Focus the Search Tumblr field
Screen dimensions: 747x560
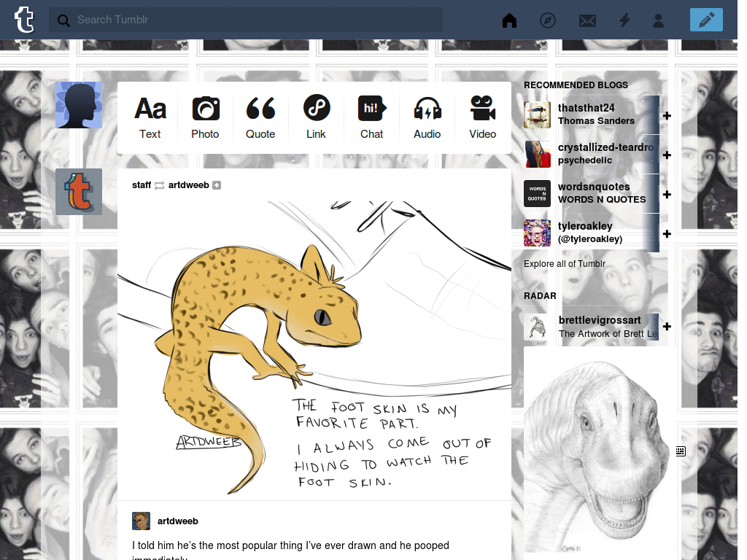click(245, 20)
